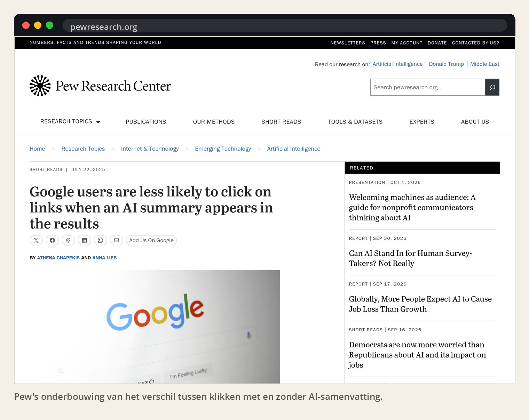
Task: Click the Donate link
Action: (437, 43)
